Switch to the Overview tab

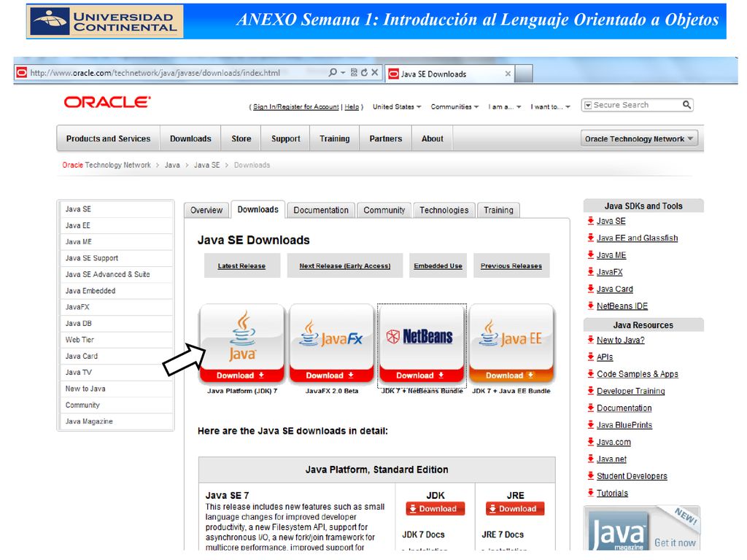pos(206,210)
